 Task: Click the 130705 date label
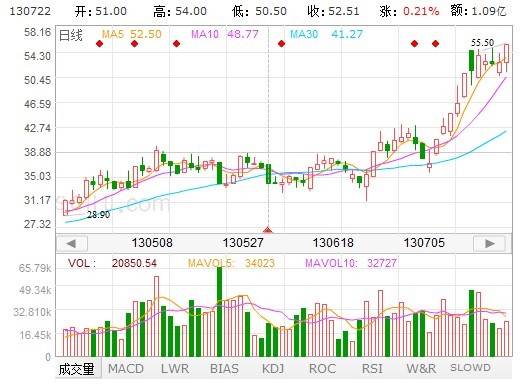tap(424, 243)
